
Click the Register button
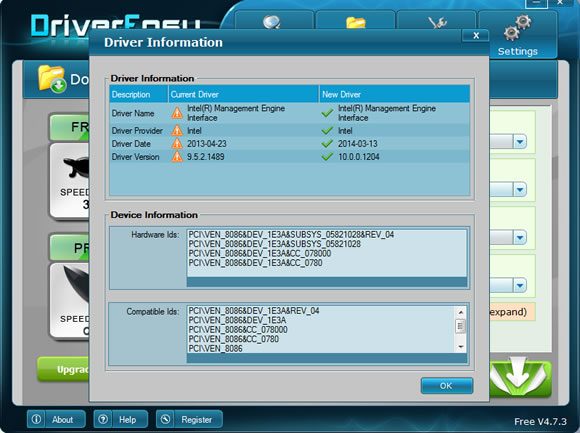click(x=189, y=419)
